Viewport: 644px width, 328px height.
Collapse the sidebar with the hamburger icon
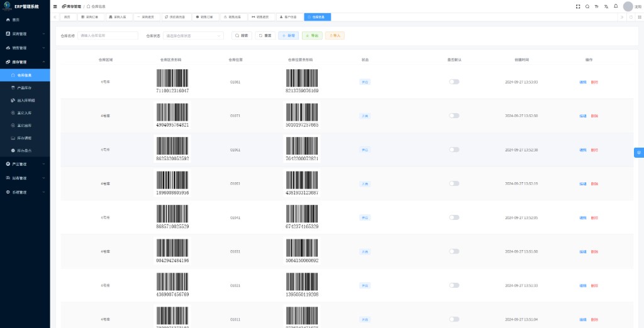click(55, 6)
